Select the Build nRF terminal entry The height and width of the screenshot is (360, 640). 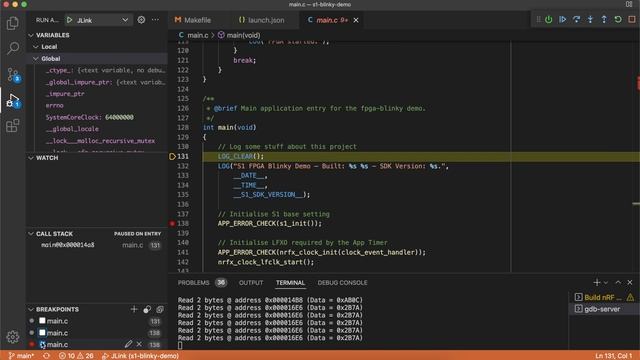coord(604,297)
